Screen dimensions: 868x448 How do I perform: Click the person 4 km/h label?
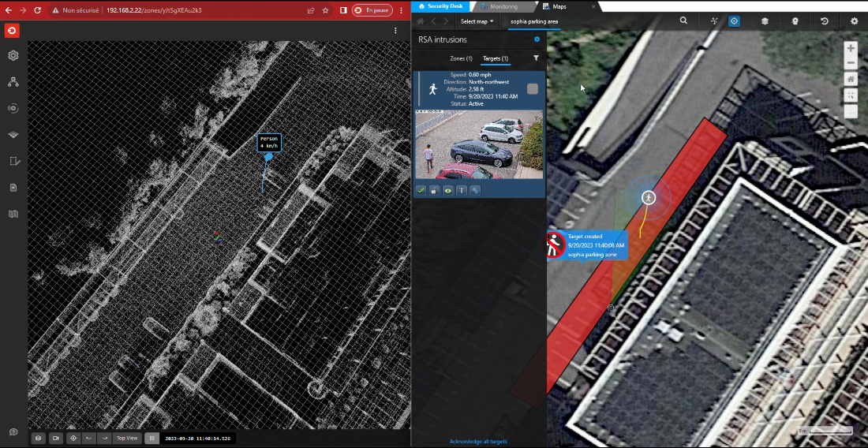[x=269, y=143]
